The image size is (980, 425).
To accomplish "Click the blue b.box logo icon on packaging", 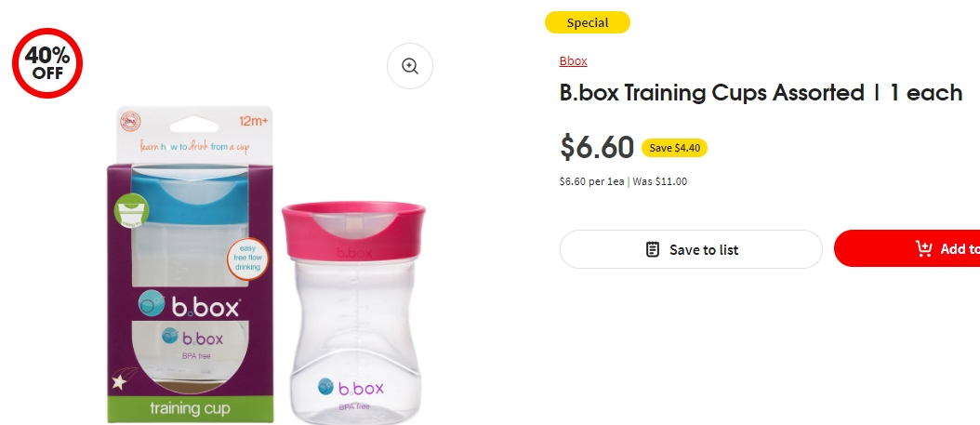I will 152,304.
